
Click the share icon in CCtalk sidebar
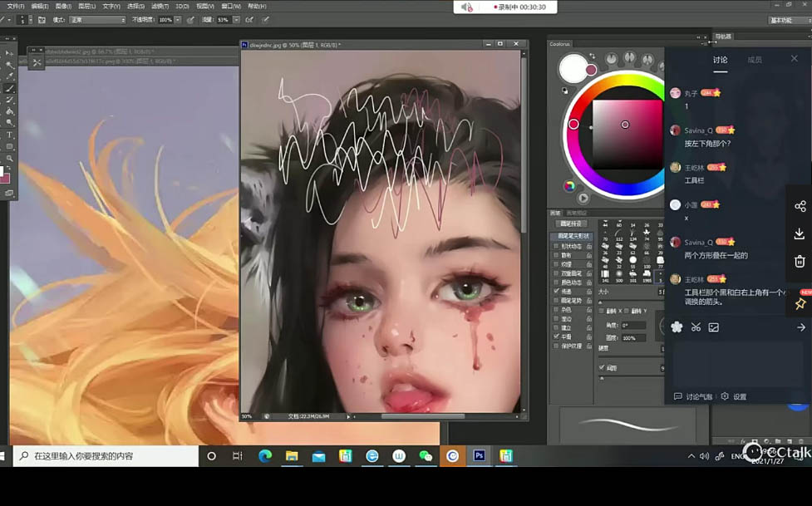coord(800,206)
